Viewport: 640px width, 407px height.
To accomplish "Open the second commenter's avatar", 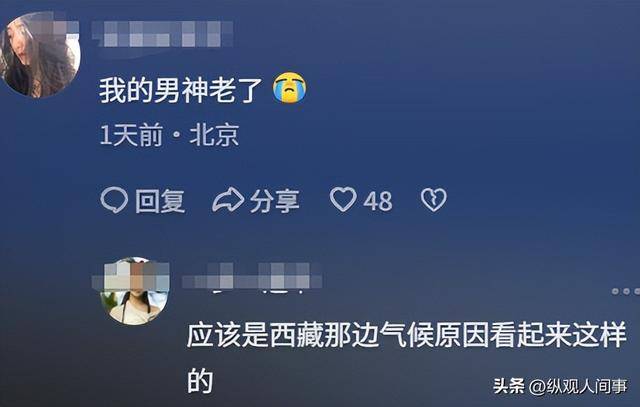I will pyautogui.click(x=134, y=291).
